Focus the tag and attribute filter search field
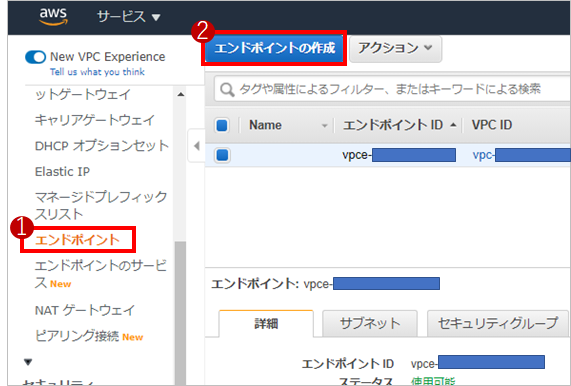 point(392,89)
